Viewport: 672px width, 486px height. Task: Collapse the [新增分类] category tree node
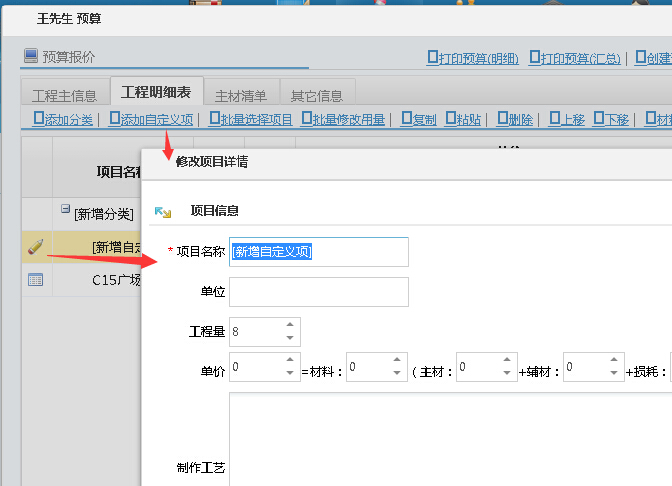coord(66,210)
